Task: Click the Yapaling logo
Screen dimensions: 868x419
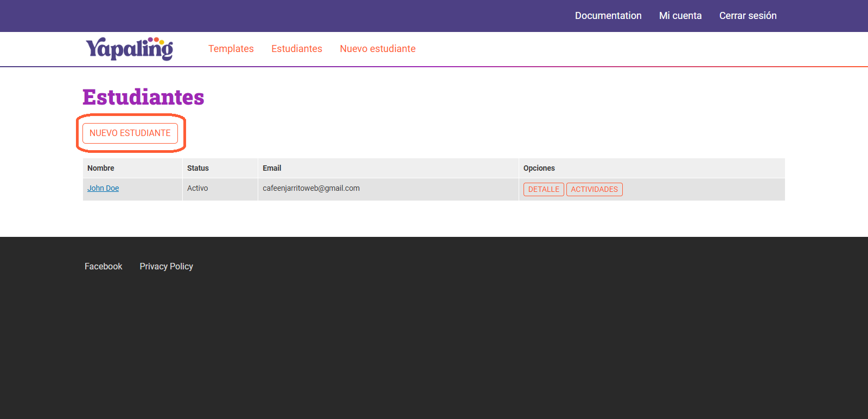Action: tap(129, 49)
